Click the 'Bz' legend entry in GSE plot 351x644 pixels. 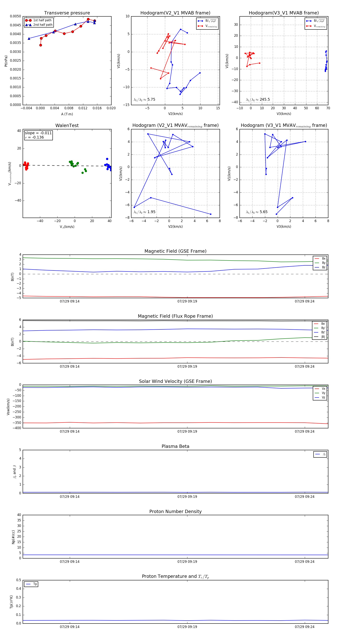pyautogui.click(x=320, y=267)
